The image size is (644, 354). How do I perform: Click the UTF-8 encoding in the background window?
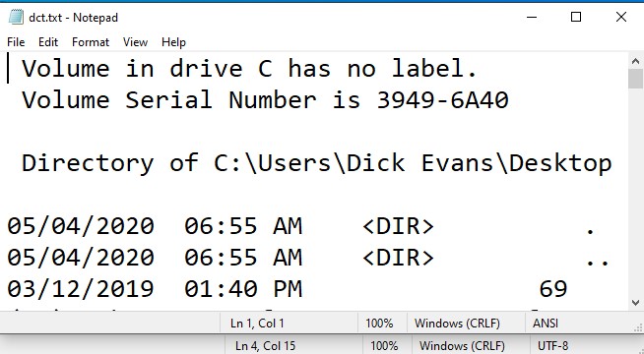(x=552, y=346)
